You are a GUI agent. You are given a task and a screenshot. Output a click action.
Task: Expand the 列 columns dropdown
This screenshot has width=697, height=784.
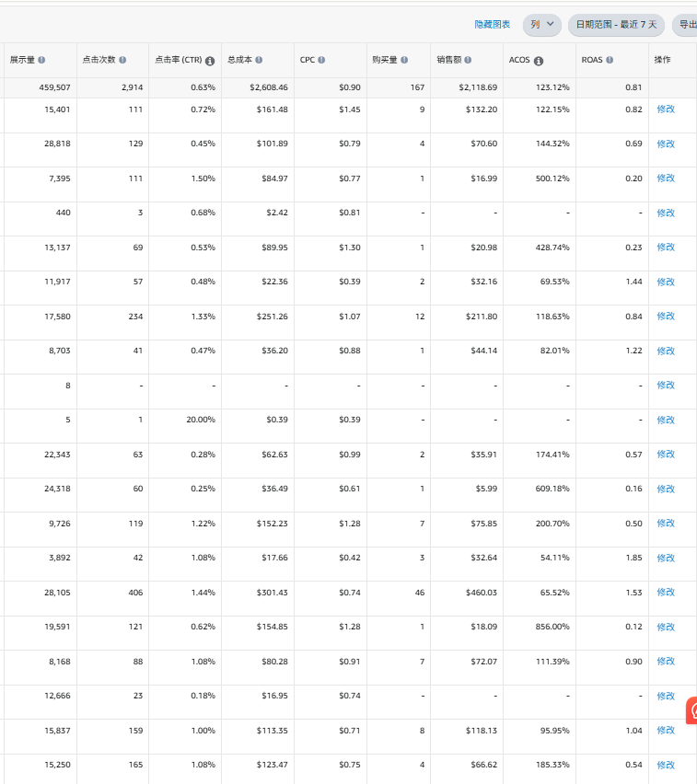pos(542,25)
